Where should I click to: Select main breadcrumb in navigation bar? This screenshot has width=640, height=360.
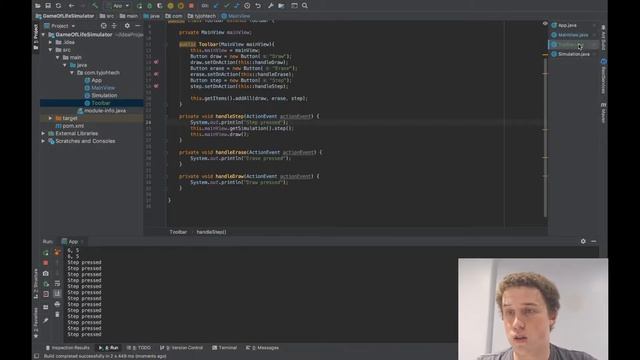coord(129,16)
